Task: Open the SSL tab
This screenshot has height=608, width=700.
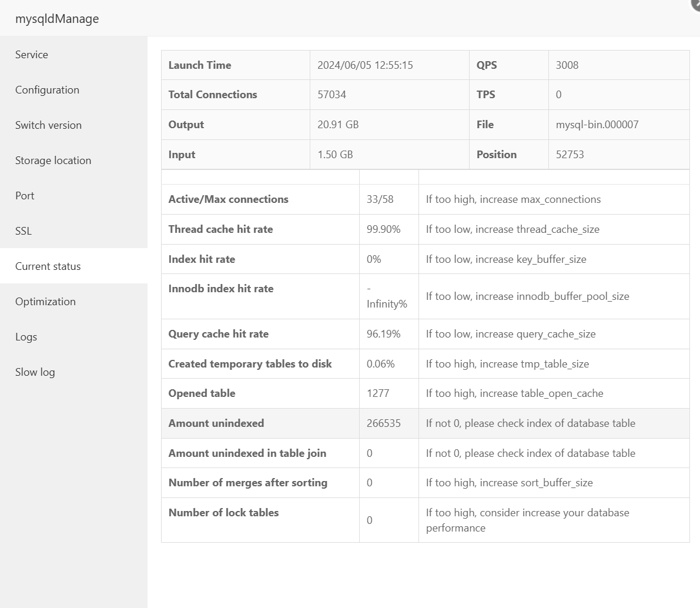Action: (24, 231)
